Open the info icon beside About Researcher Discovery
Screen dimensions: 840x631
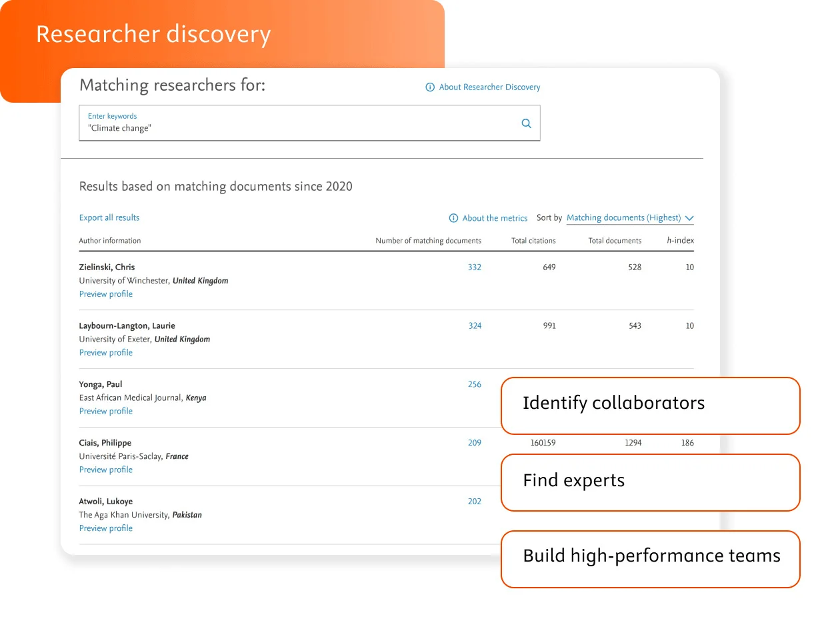[x=430, y=87]
